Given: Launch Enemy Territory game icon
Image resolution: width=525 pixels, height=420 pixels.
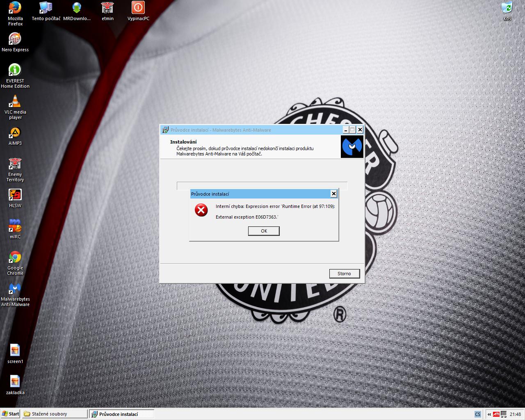Looking at the screenshot, I should [15, 169].
